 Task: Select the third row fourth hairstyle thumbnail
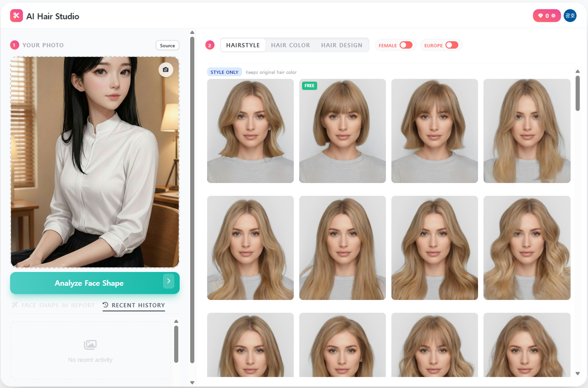[x=527, y=345]
